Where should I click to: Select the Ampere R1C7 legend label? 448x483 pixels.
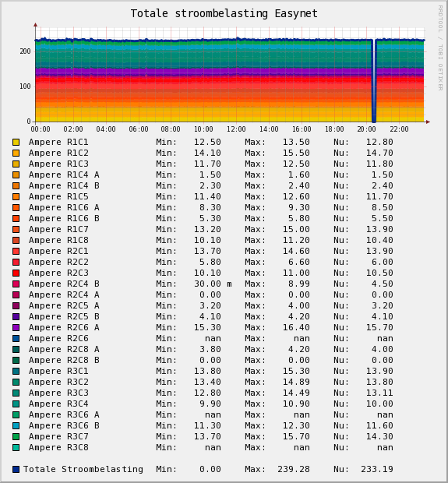click(58, 229)
